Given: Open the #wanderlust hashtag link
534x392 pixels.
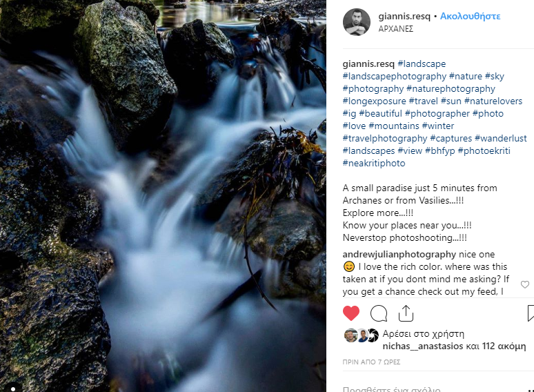Looking at the screenshot, I should point(503,139).
